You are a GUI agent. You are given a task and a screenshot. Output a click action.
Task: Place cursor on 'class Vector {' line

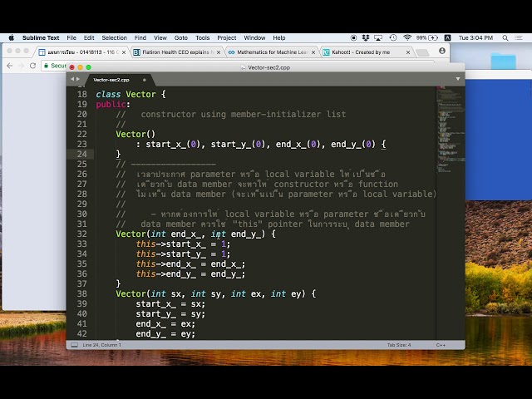131,94
